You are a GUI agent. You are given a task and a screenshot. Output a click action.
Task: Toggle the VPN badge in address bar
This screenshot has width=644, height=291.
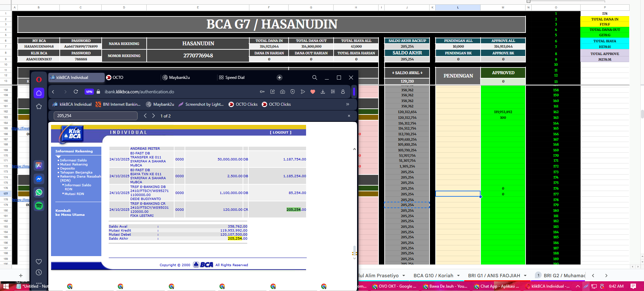point(89,92)
